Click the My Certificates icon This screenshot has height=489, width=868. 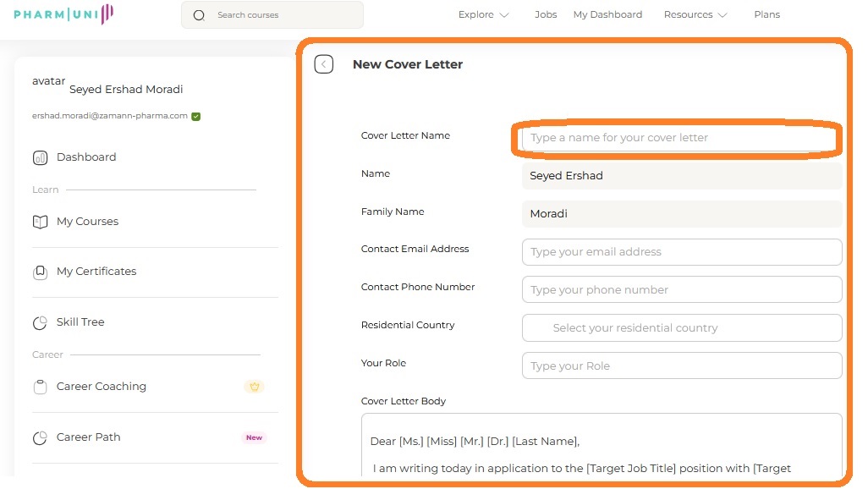coord(40,272)
